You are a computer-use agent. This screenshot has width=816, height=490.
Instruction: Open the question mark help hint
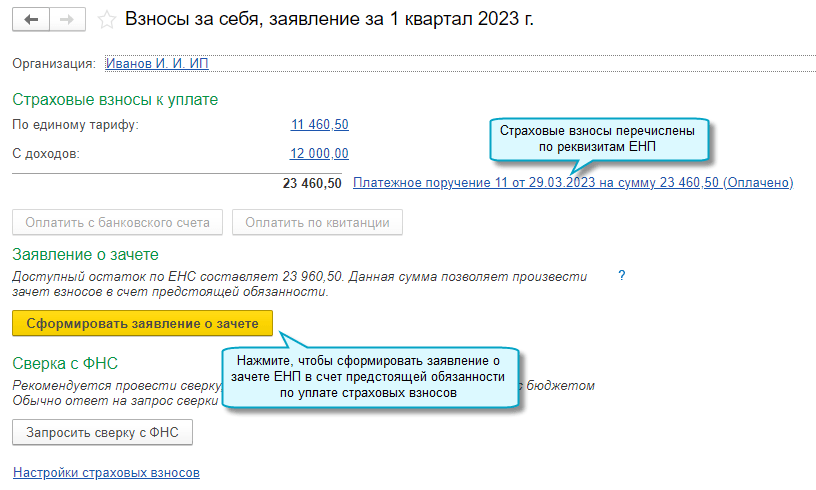pos(621,275)
